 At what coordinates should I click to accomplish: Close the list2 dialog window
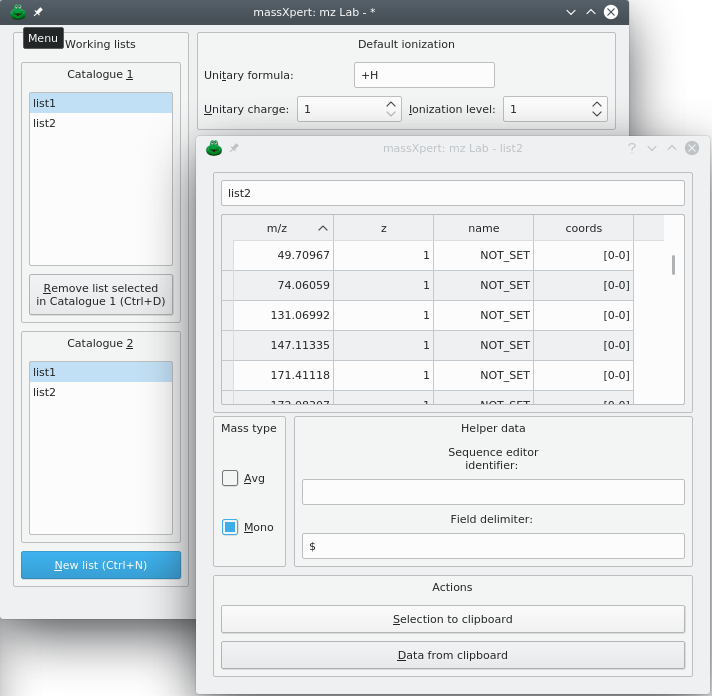692,148
